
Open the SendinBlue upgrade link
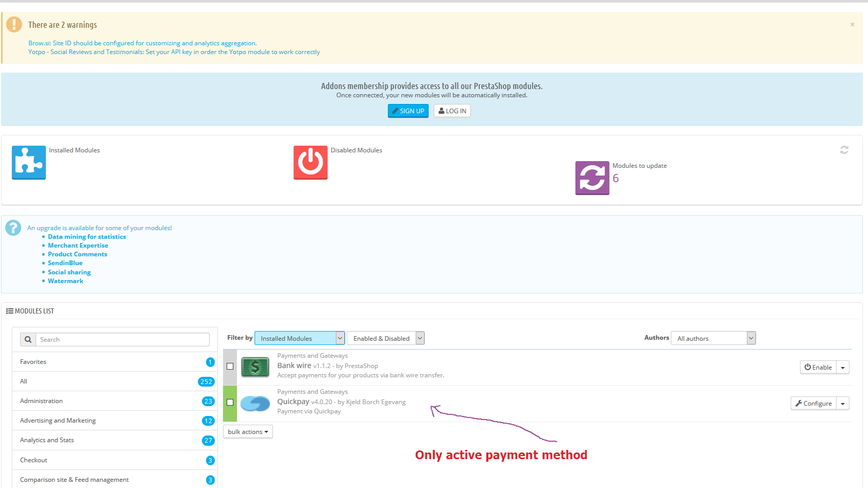[65, 263]
